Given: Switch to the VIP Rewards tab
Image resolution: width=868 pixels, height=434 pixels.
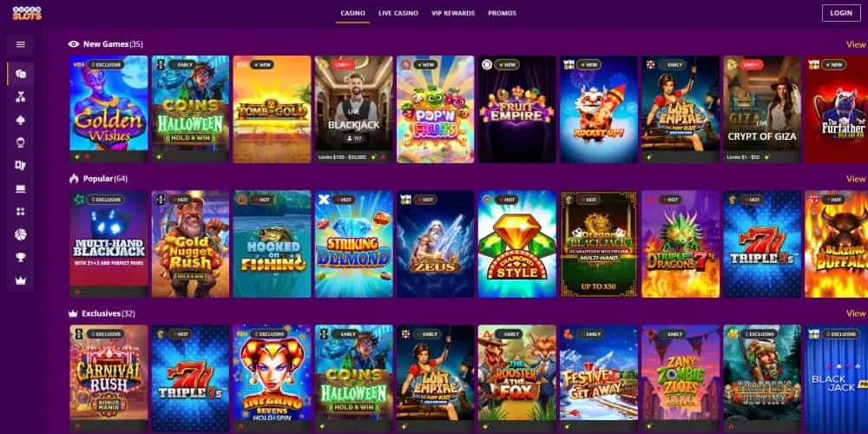Looking at the screenshot, I should tap(453, 13).
